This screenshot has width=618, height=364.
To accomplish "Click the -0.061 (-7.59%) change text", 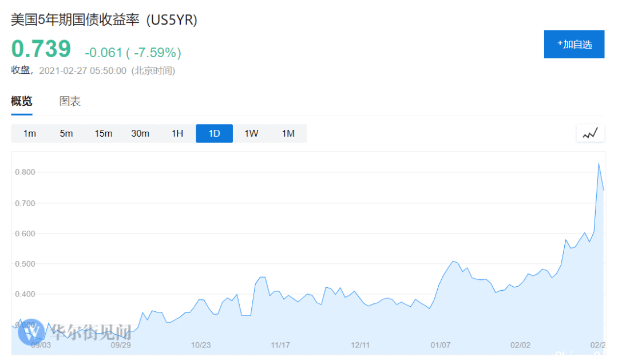I will 133,53.
